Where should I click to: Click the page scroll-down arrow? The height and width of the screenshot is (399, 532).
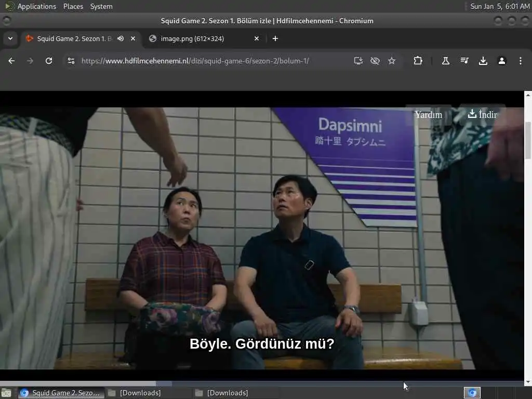click(x=528, y=382)
